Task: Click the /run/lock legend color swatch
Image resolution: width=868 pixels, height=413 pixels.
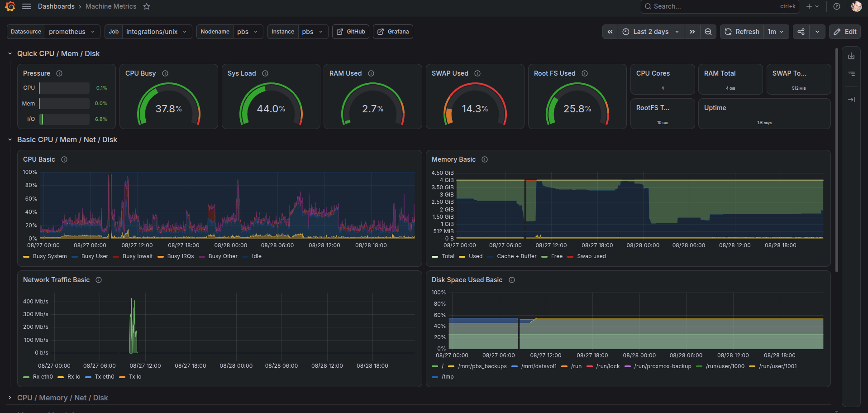Action: pyautogui.click(x=590, y=366)
